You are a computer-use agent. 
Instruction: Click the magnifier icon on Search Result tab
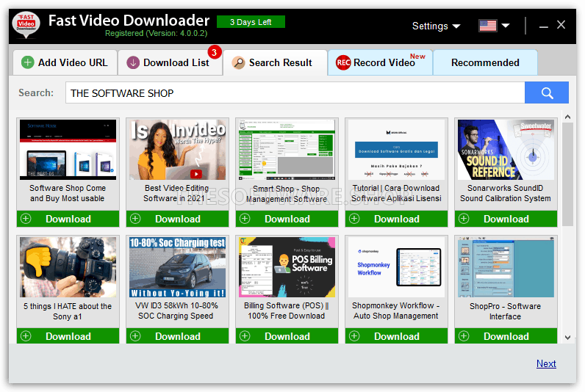(238, 62)
